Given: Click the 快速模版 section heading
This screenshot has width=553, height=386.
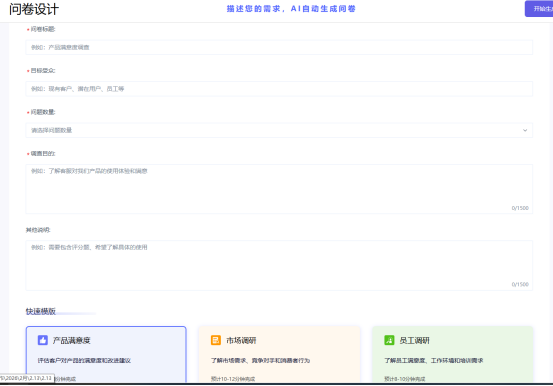Looking at the screenshot, I should pos(41,311).
